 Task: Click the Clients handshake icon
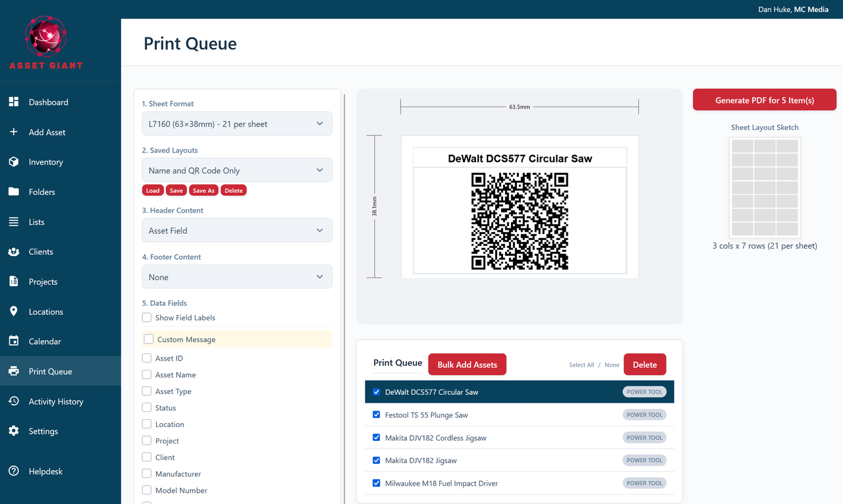(x=13, y=251)
